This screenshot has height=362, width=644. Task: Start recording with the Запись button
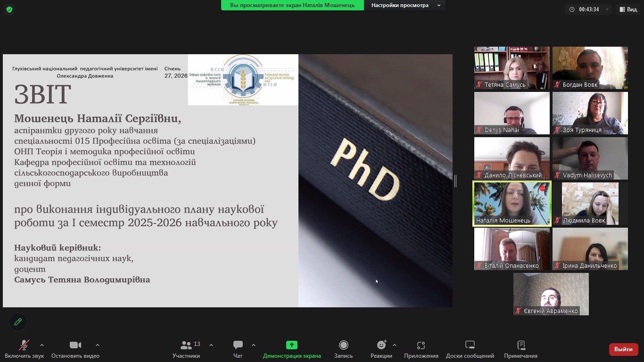click(343, 349)
